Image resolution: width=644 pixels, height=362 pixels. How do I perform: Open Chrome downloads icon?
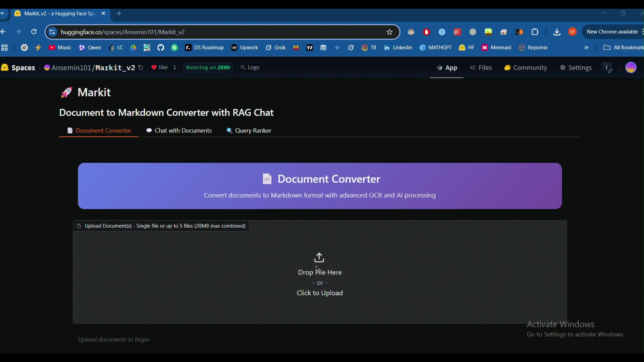click(557, 32)
